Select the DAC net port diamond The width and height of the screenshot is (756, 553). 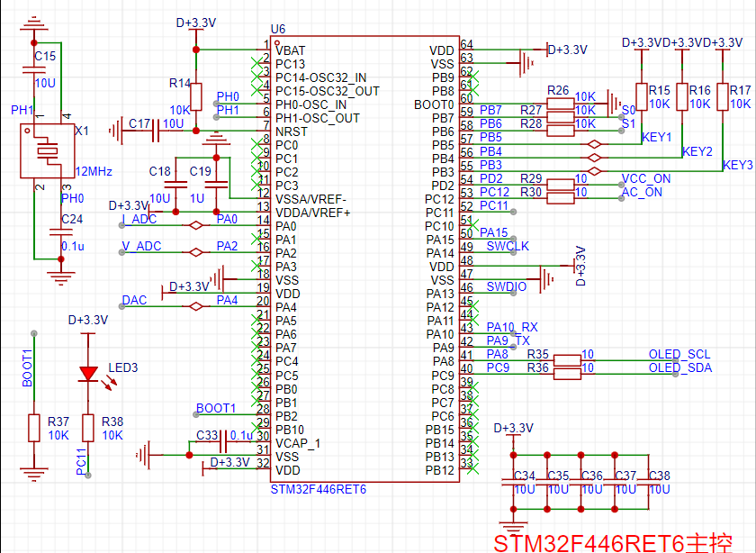(196, 306)
